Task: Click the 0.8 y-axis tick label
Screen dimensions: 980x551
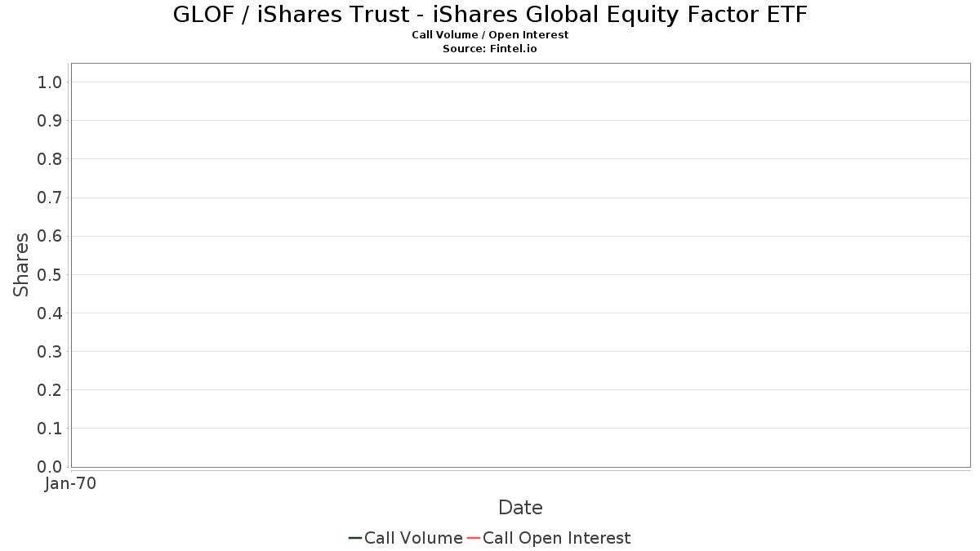Action: (x=50, y=159)
